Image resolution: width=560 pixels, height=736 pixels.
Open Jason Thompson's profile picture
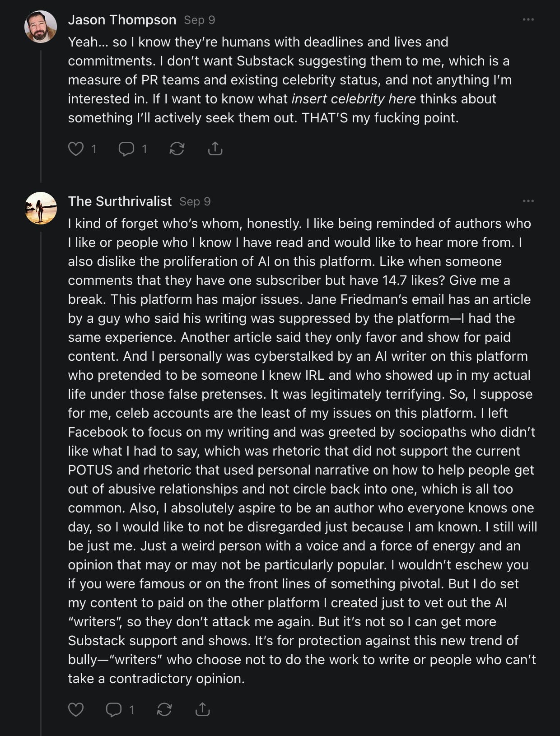41,27
